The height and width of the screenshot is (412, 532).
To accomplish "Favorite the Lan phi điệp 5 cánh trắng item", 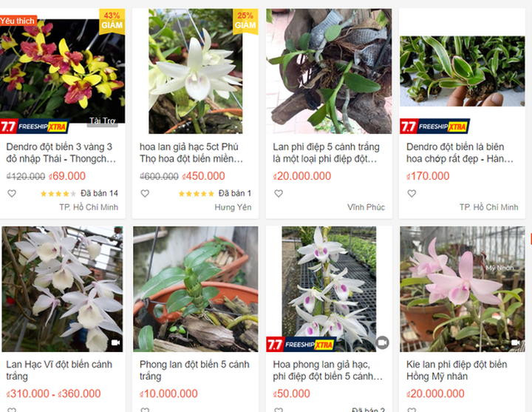I will [279, 194].
